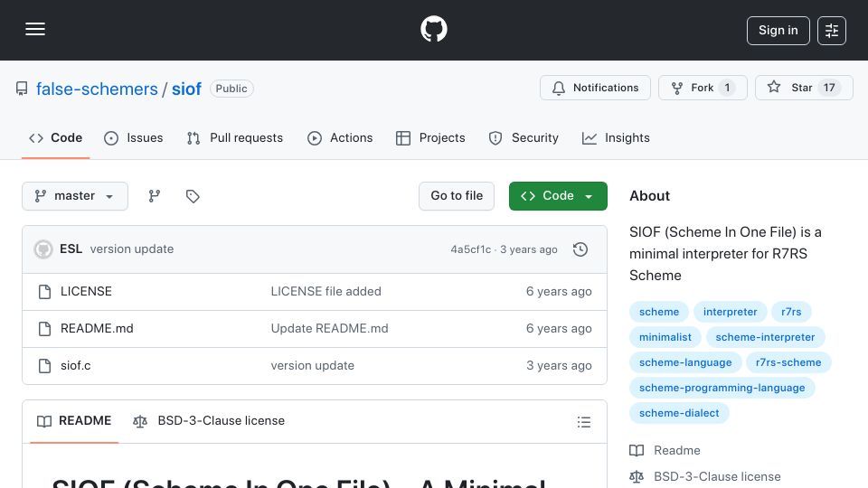This screenshot has width=868, height=488.
Task: Click the star count badge '17'
Action: pos(829,88)
